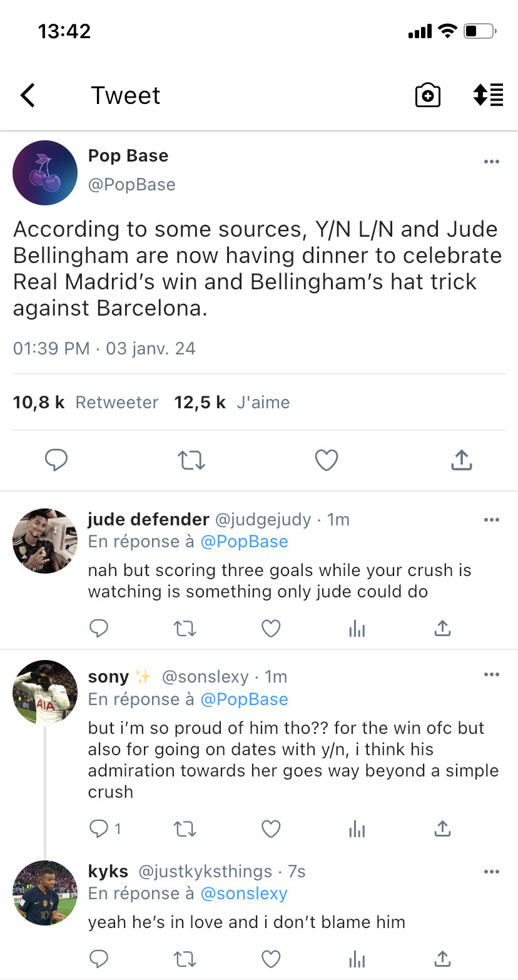Open the camera screenshot icon in header
The image size is (518, 980).
click(427, 95)
